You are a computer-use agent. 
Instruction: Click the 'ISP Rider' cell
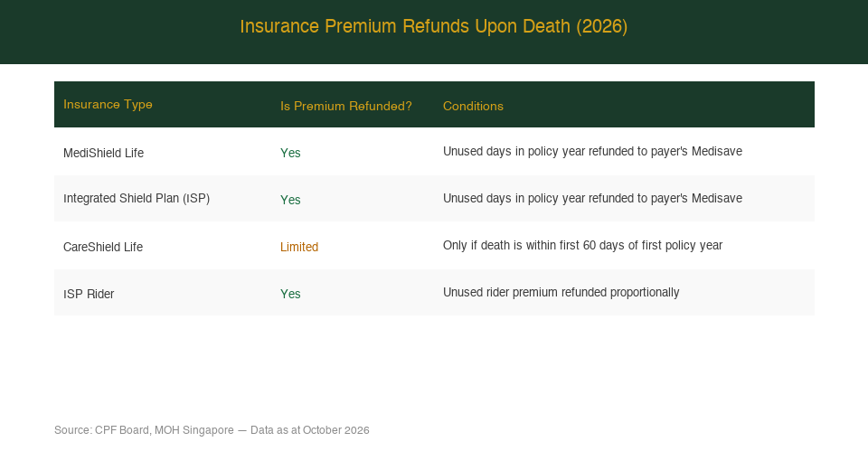tap(89, 294)
